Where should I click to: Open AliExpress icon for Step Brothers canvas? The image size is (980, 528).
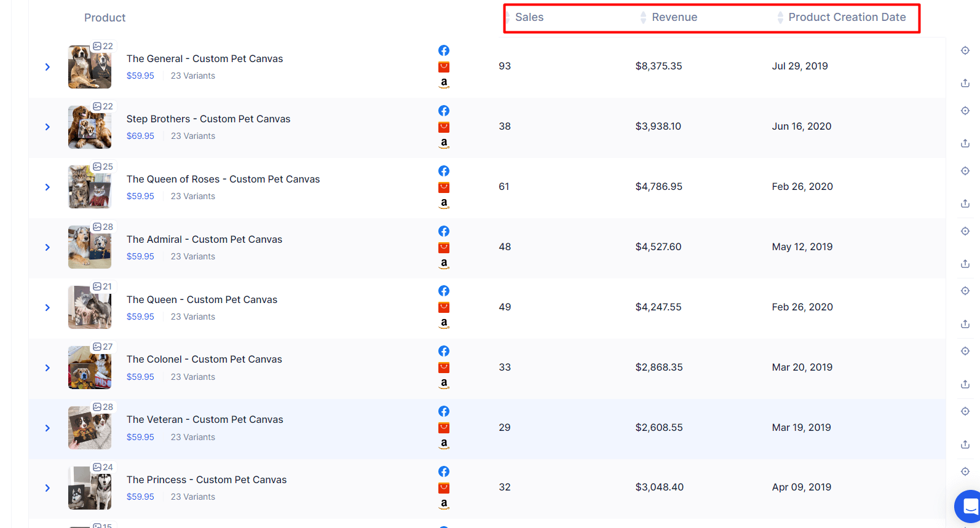[444, 127]
